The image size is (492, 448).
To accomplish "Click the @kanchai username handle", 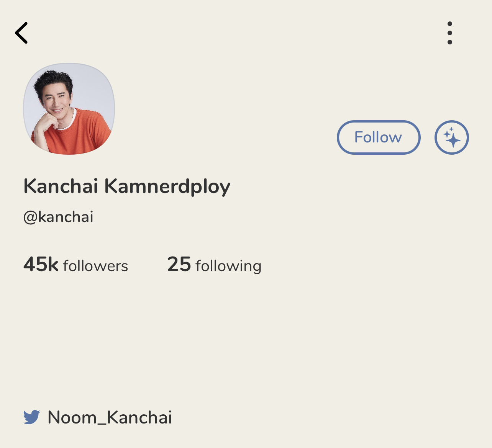I will pyautogui.click(x=58, y=217).
